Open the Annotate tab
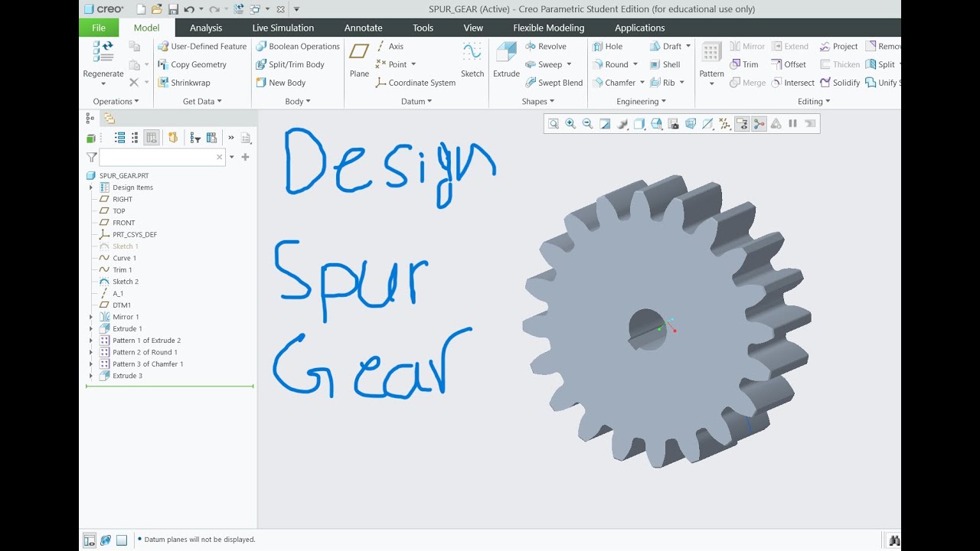 (x=364, y=28)
